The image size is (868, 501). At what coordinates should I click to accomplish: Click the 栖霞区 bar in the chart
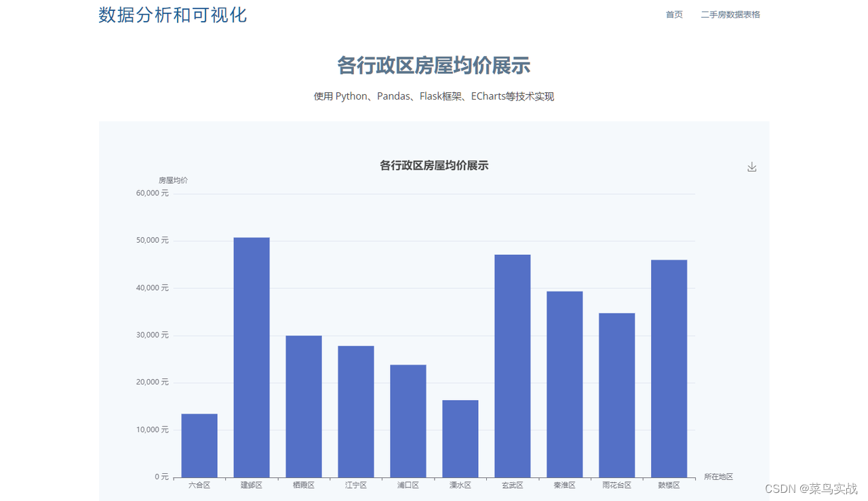[304, 406]
